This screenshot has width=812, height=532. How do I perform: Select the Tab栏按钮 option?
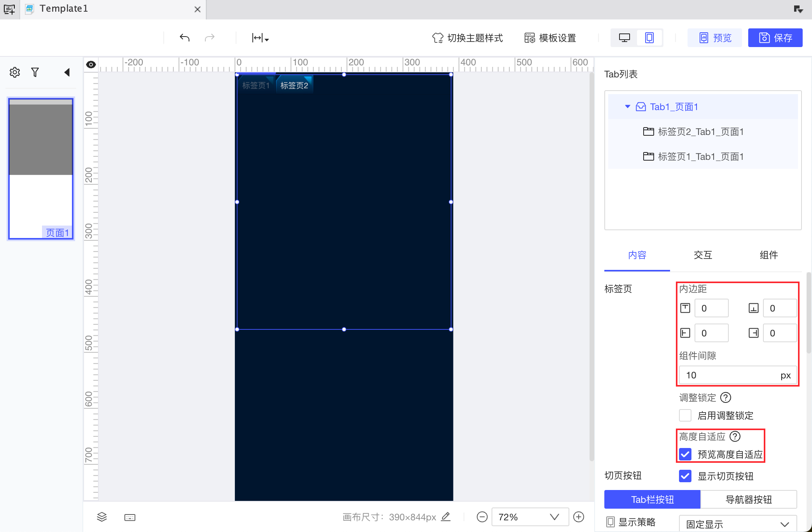(x=652, y=499)
